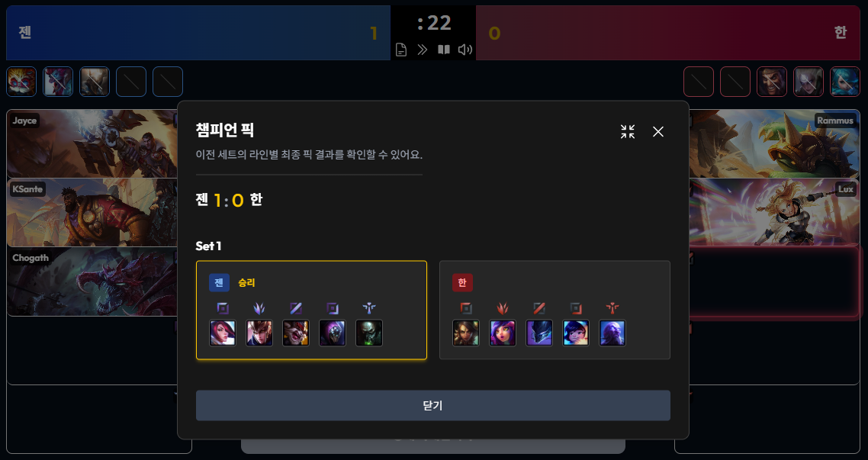868x460 pixels.
Task: Click the 닫기 button
Action: pyautogui.click(x=433, y=405)
